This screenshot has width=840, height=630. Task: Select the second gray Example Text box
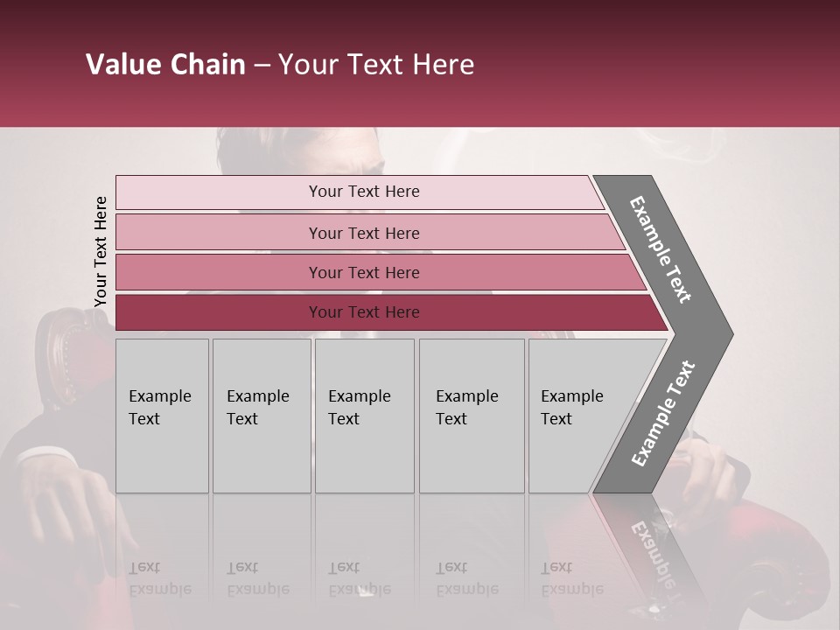point(262,416)
